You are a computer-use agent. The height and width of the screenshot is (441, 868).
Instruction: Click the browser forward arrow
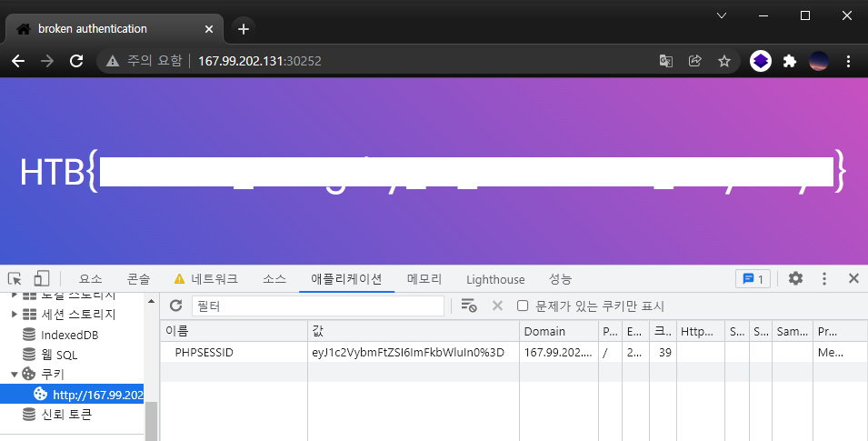click(x=47, y=61)
